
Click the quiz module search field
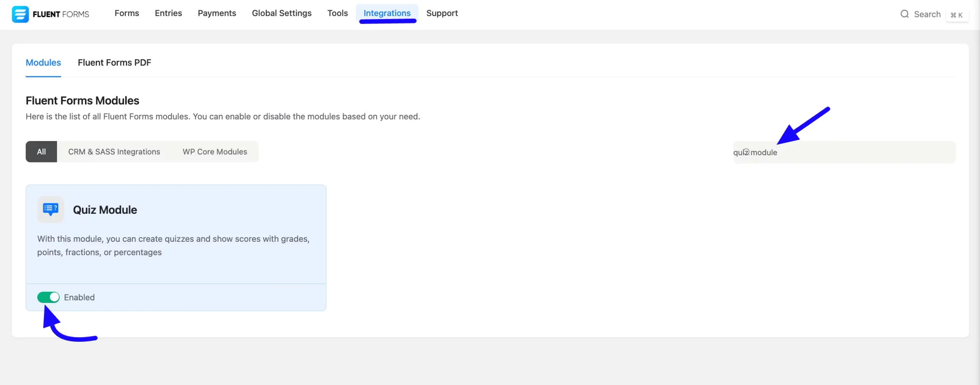pos(844,152)
